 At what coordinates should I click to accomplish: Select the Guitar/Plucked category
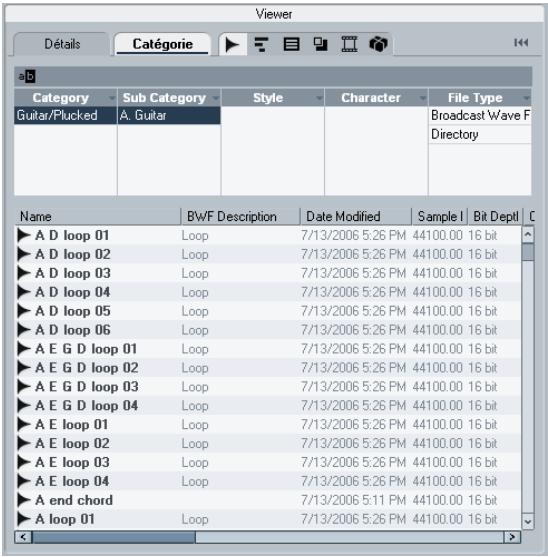click(65, 115)
